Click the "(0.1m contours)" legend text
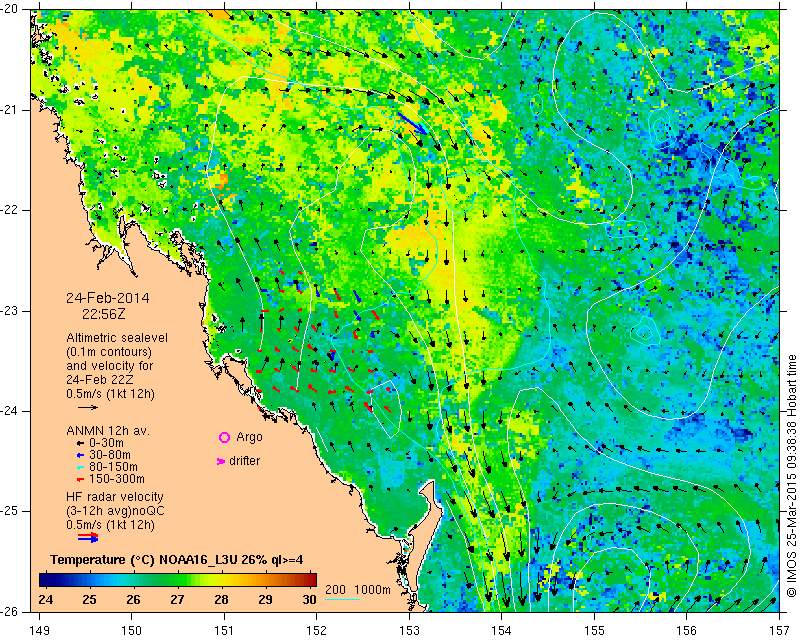800x640 pixels. tap(109, 352)
